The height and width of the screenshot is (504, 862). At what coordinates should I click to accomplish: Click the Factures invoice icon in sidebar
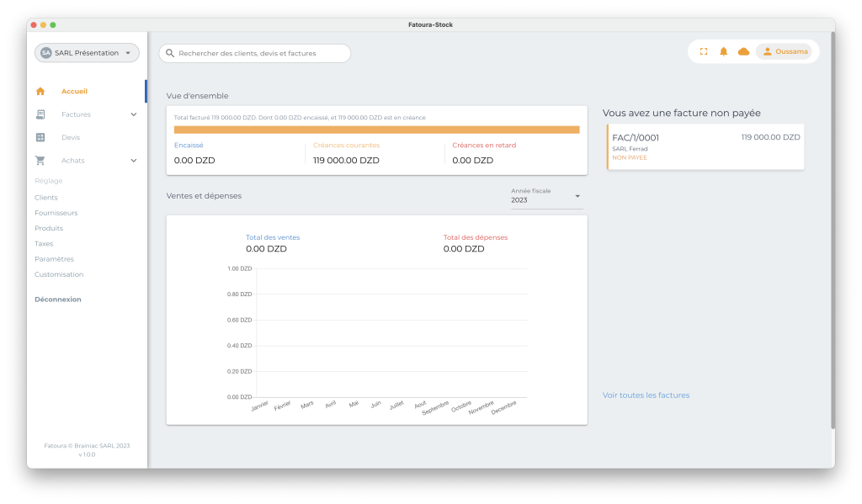40,114
